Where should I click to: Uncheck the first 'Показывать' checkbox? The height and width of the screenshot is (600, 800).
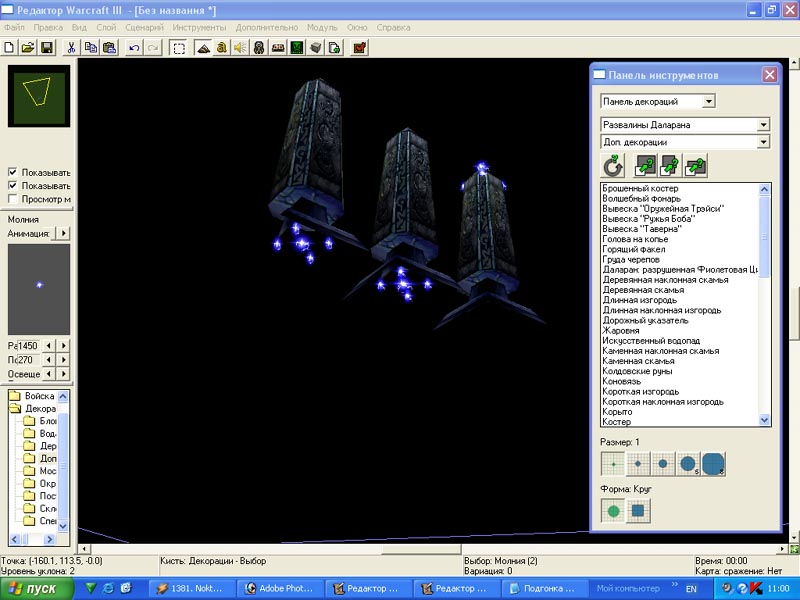click(12, 172)
